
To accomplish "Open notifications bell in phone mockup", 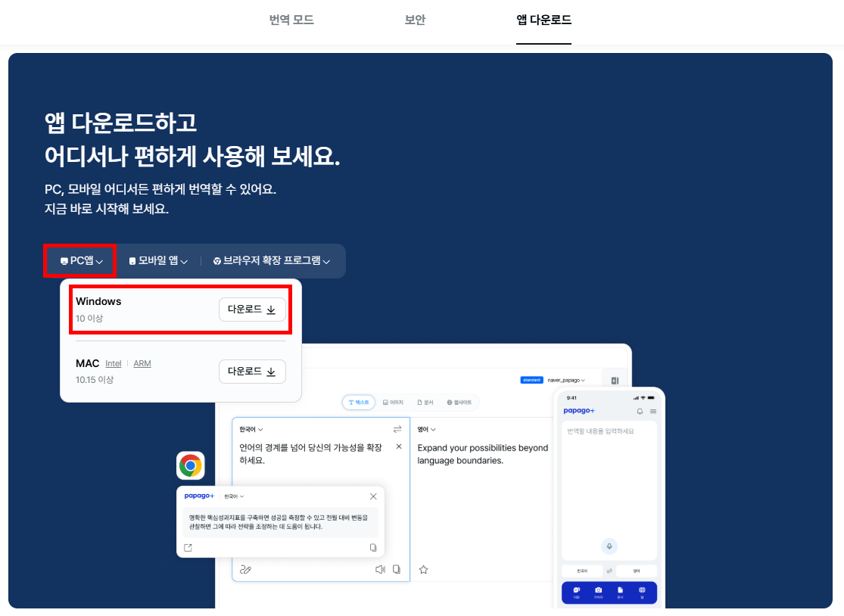I will point(640,412).
